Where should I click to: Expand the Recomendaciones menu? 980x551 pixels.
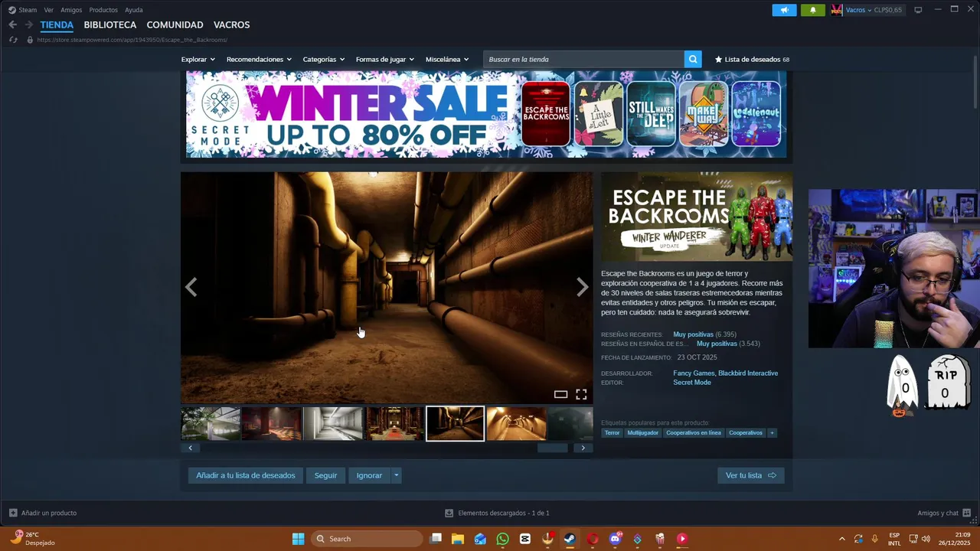click(x=259, y=59)
